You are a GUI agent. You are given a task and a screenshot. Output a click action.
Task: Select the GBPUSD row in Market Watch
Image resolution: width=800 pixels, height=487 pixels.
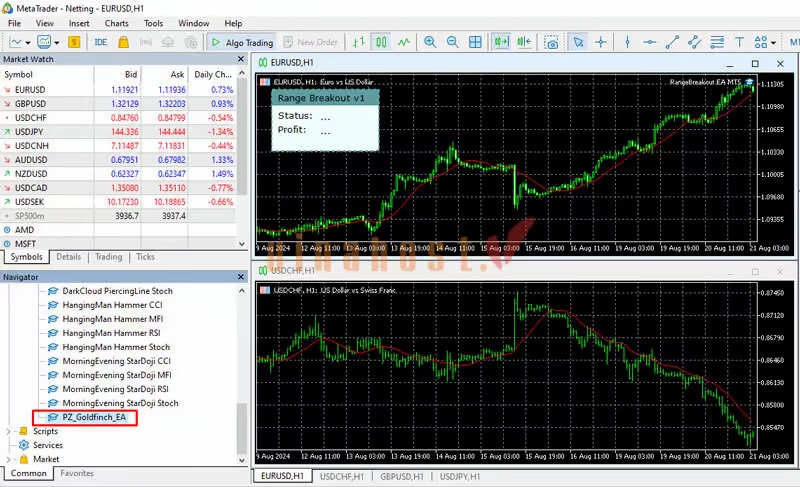click(118, 104)
